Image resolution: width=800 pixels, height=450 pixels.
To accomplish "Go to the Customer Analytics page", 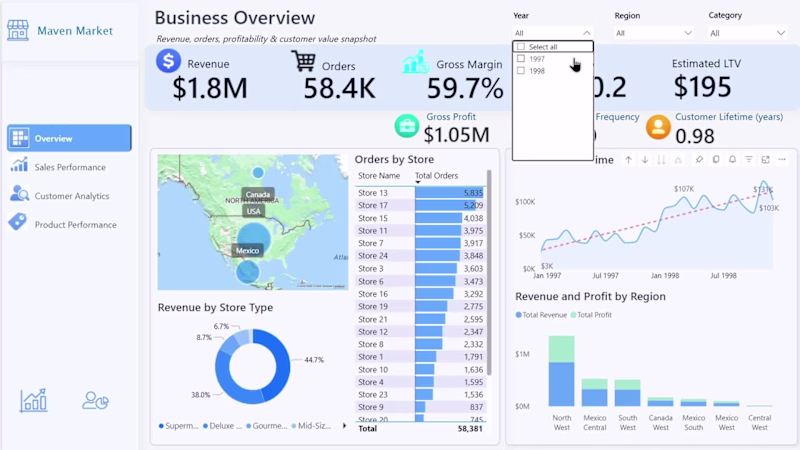I will pyautogui.click(x=71, y=196).
